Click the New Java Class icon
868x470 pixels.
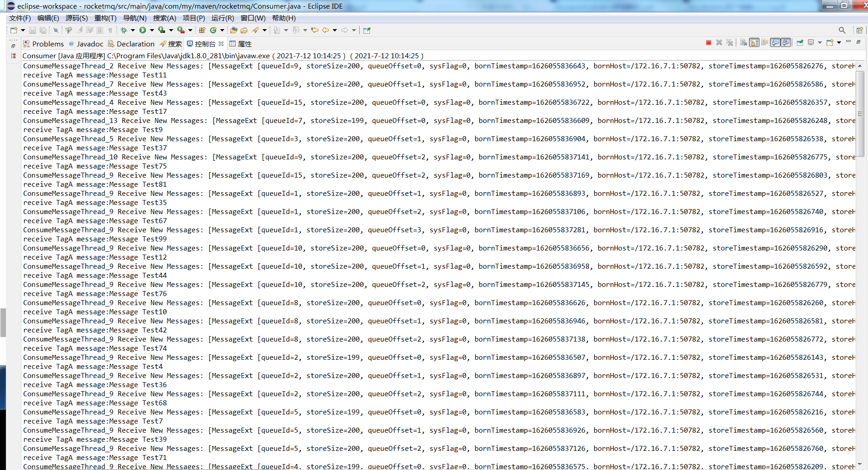pyautogui.click(x=213, y=30)
